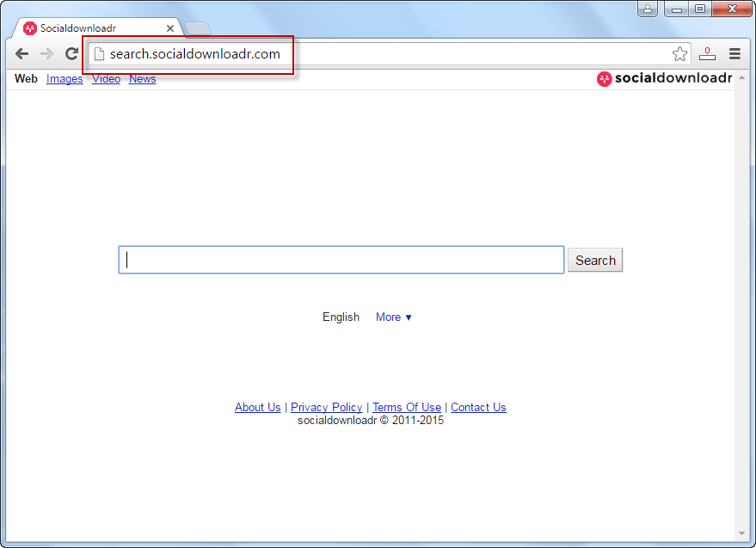Minimize the browser window
The width and height of the screenshot is (756, 548).
point(676,9)
